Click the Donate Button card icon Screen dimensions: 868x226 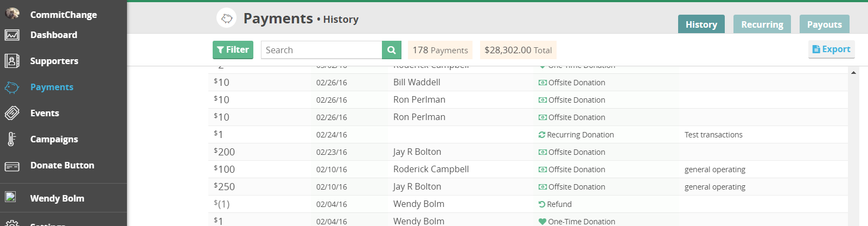[x=12, y=166]
